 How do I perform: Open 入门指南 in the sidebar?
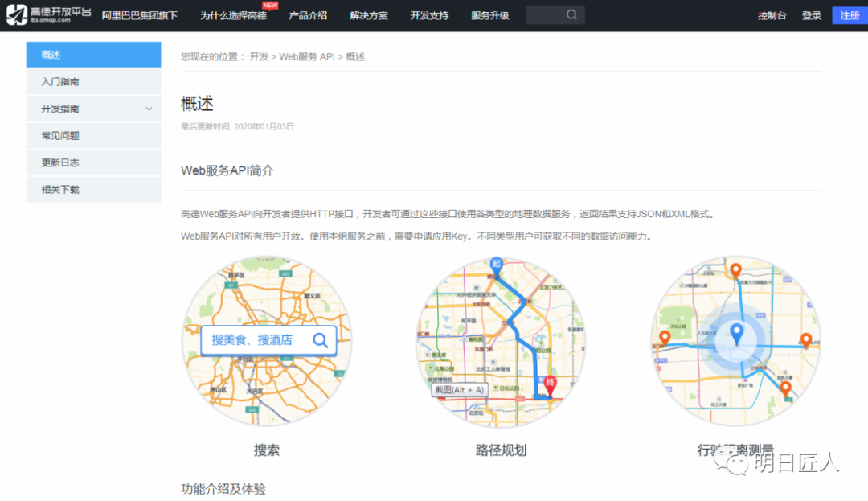coord(93,81)
